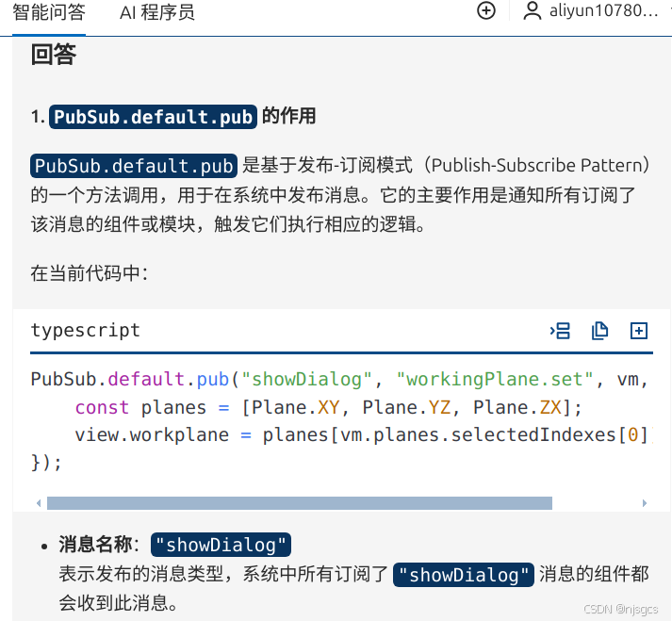The image size is (672, 621).
Task: Switch to the 智能问答 tab
Action: 49,12
